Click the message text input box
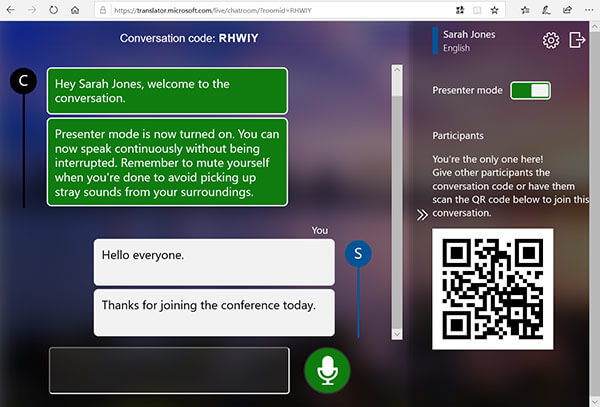Screen dimensions: 600x407 [x=169, y=370]
